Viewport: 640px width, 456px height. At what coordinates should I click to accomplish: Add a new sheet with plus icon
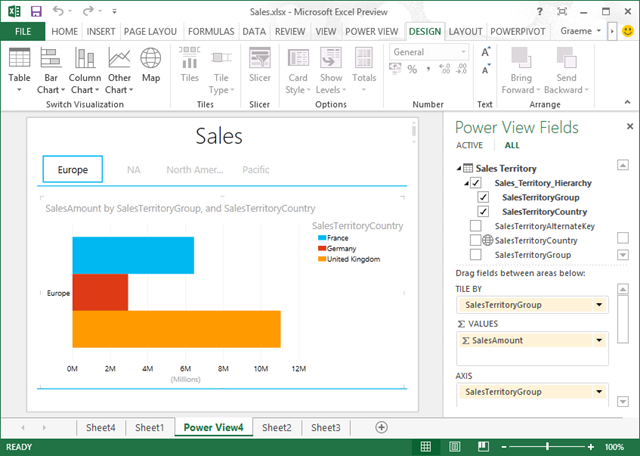click(381, 427)
